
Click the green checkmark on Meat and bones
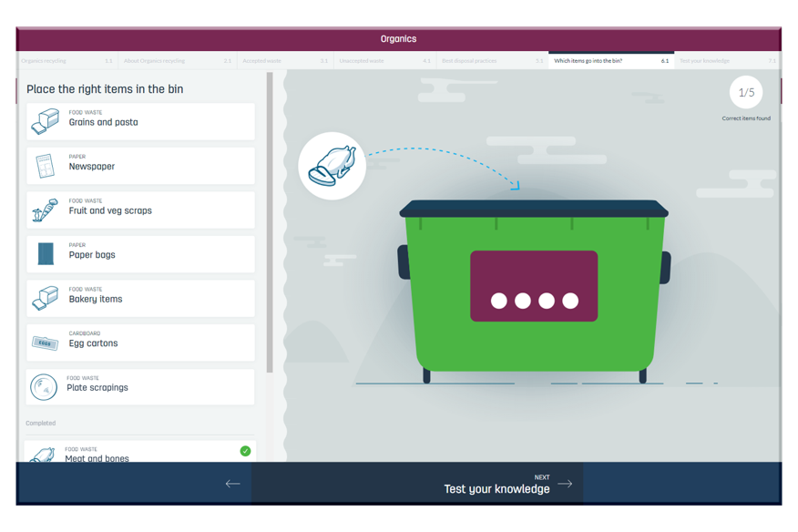(x=245, y=451)
